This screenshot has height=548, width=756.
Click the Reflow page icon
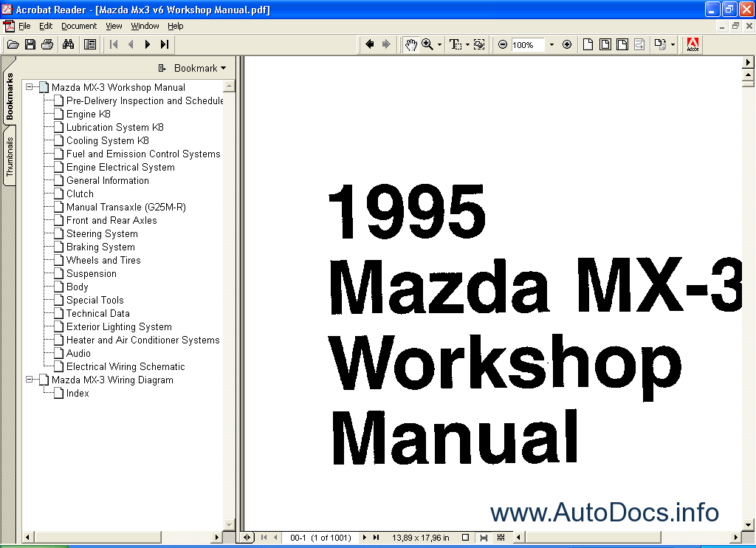point(639,45)
